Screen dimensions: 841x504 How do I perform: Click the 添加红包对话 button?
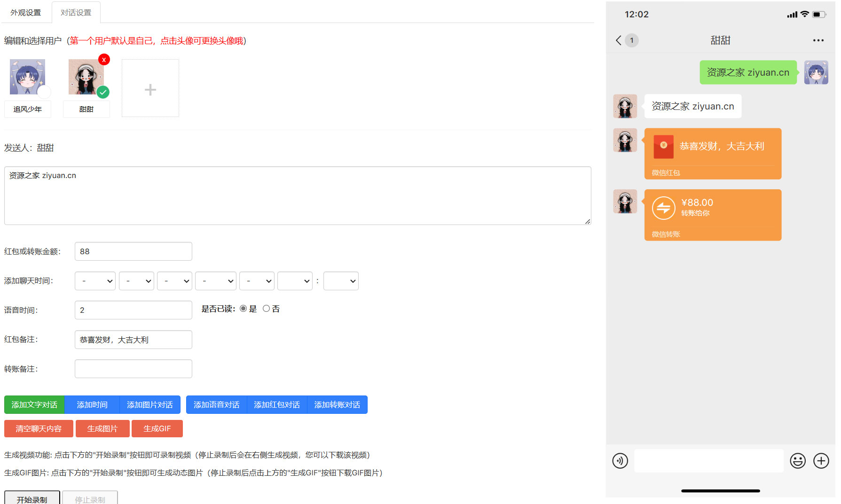[277, 404]
